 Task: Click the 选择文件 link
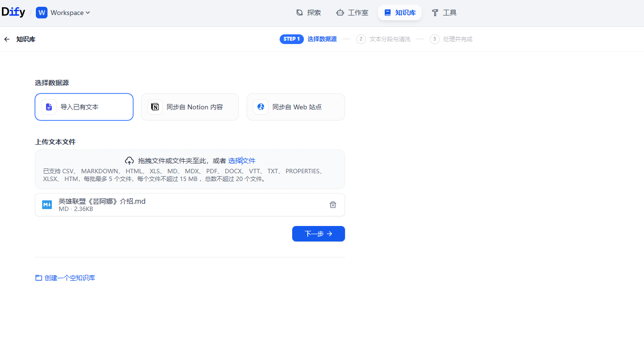(242, 161)
